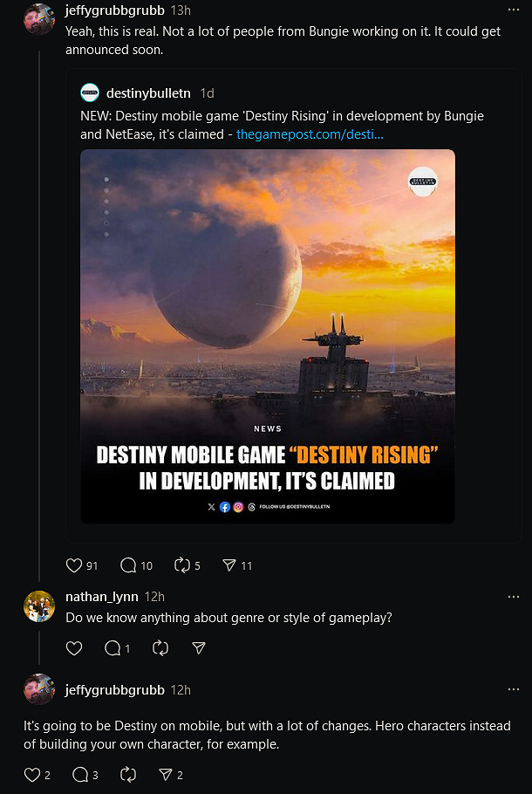Like jeffygrubbgrubb's bottom reply

point(33,775)
